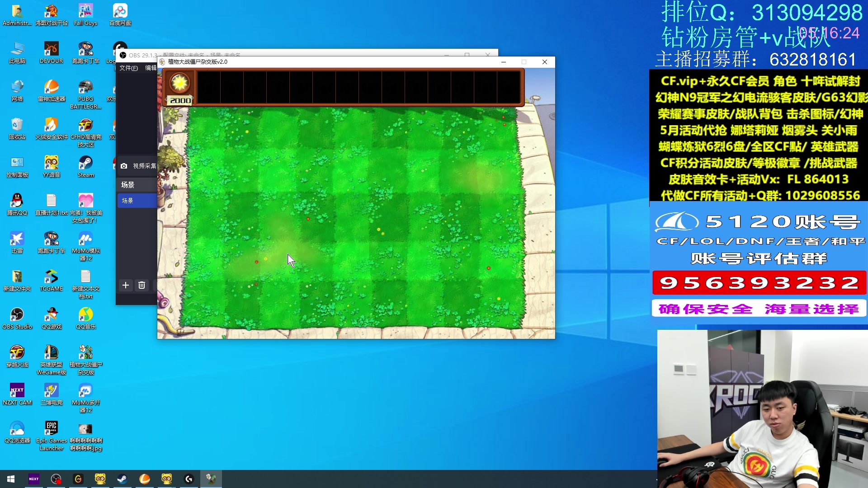Select the Administrator folder on the desktop
The width and height of the screenshot is (868, 488).
coord(17,15)
